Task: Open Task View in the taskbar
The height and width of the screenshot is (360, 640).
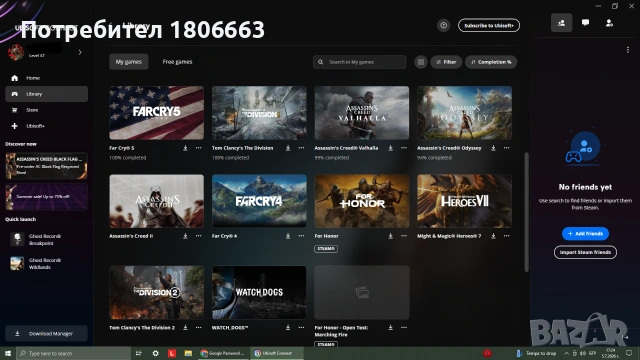Action: click(139, 353)
